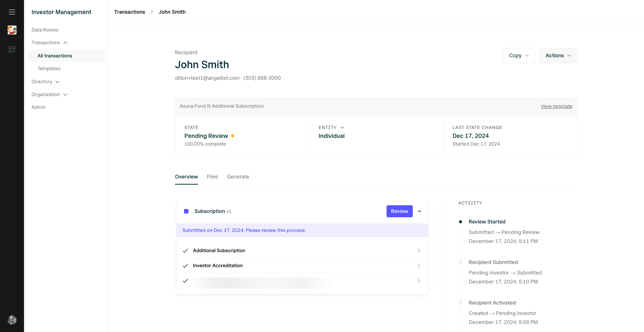644x332 pixels.
Task: Open the Actions dropdown
Action: tap(558, 56)
